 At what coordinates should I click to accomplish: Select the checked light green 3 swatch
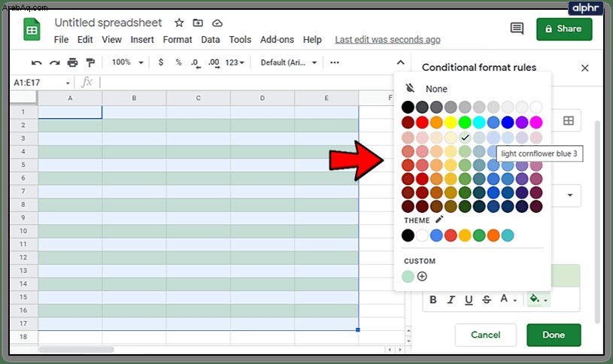click(x=465, y=137)
